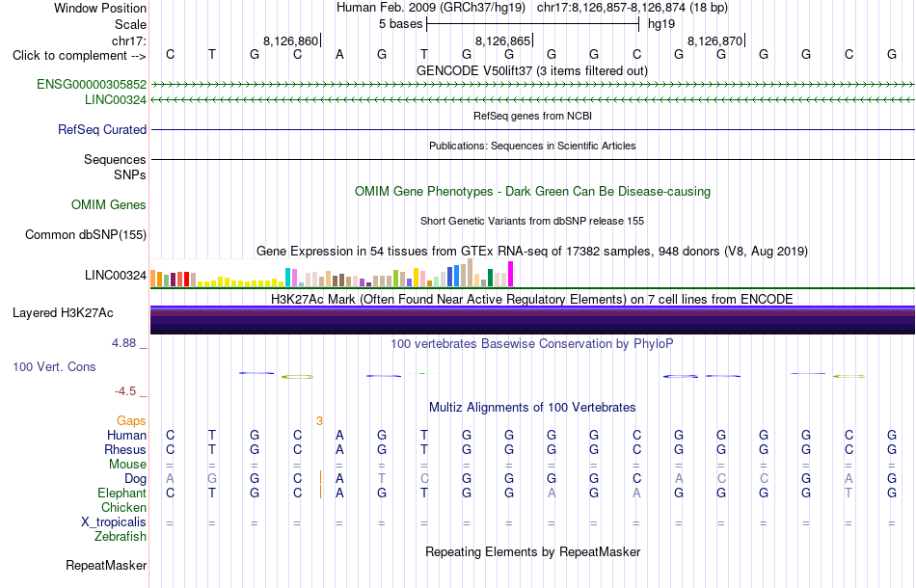Open the OMIM Genes track label

click(109, 205)
